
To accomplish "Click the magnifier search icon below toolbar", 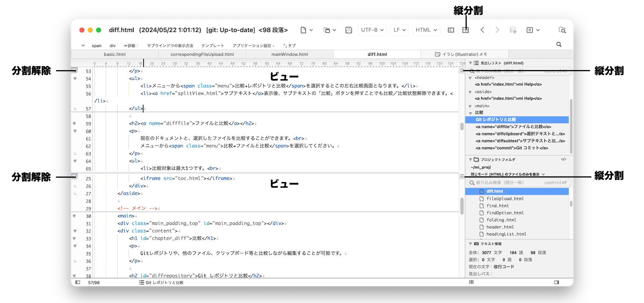I will pyautogui.click(x=559, y=44).
